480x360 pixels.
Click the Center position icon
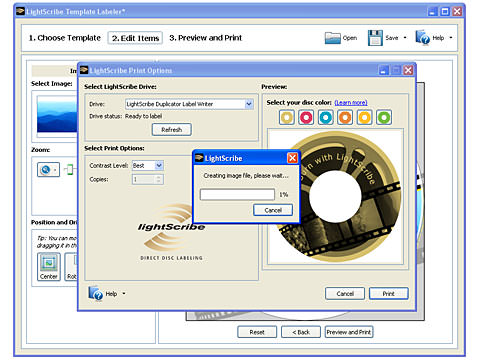point(49,267)
